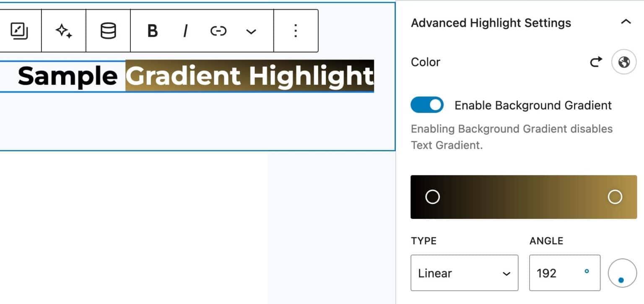
Task: Toggle bold formatting in the block toolbar
Action: (153, 30)
